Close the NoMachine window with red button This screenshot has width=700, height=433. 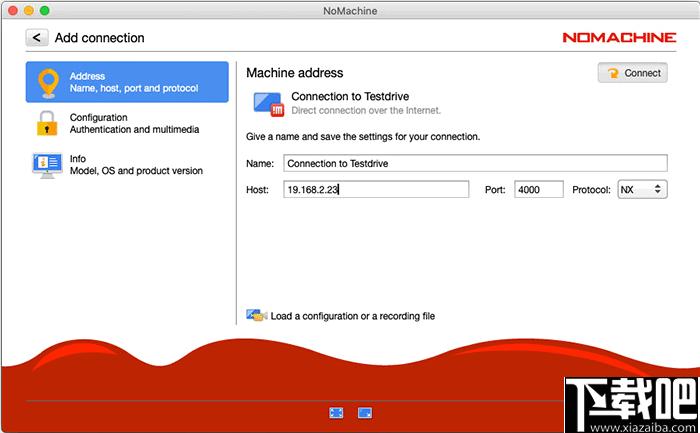[13, 10]
